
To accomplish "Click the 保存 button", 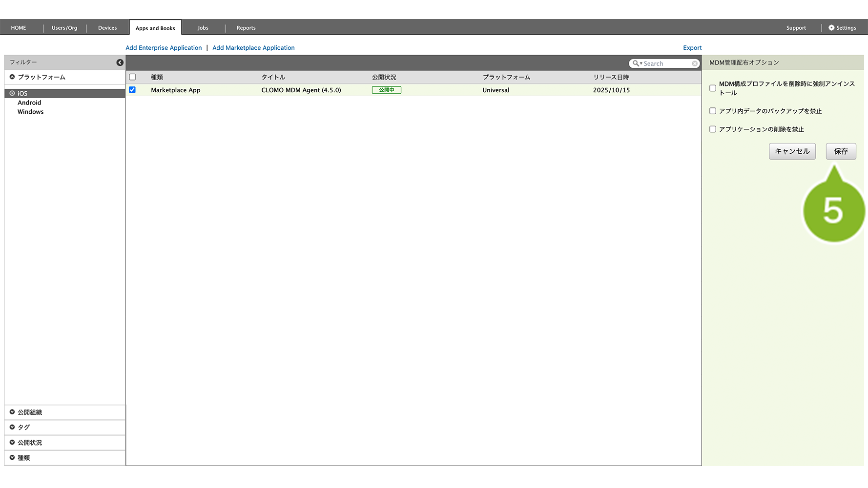I will tap(841, 151).
